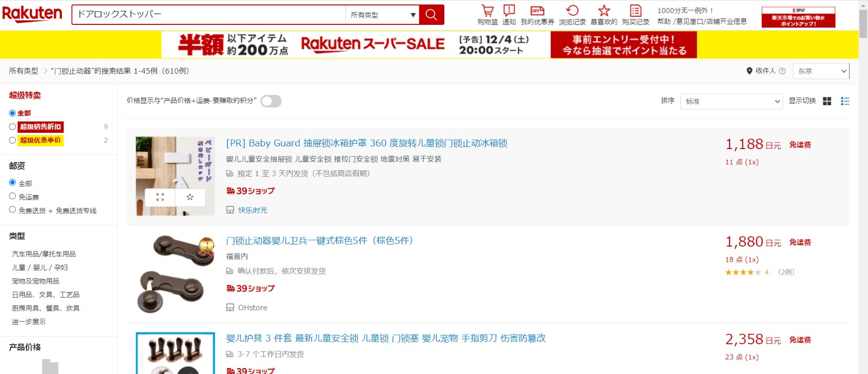Click the star rating of brown 5-piece lock

[743, 272]
